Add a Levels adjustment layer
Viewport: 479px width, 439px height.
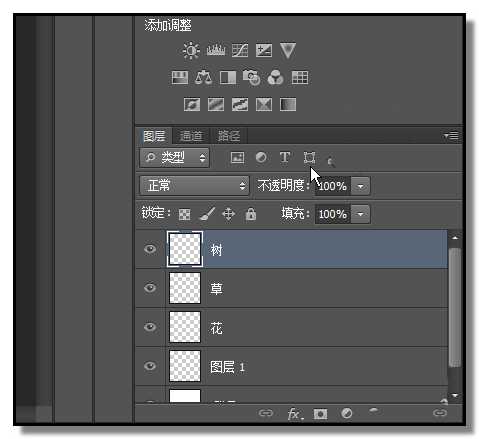[216, 50]
